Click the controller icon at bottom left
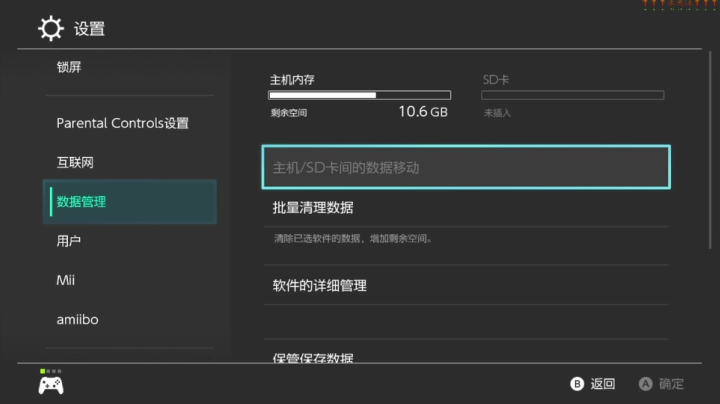Screen dimensions: 720x404 click(x=51, y=386)
